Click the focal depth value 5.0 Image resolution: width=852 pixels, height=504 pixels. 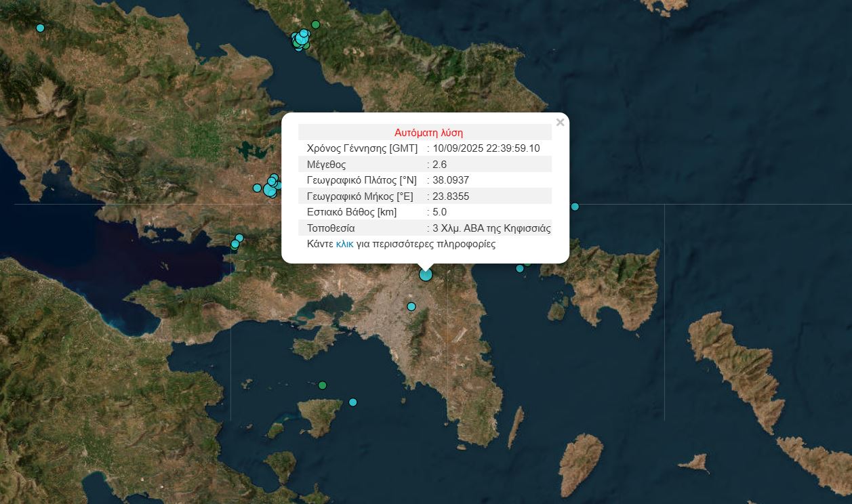pos(439,212)
